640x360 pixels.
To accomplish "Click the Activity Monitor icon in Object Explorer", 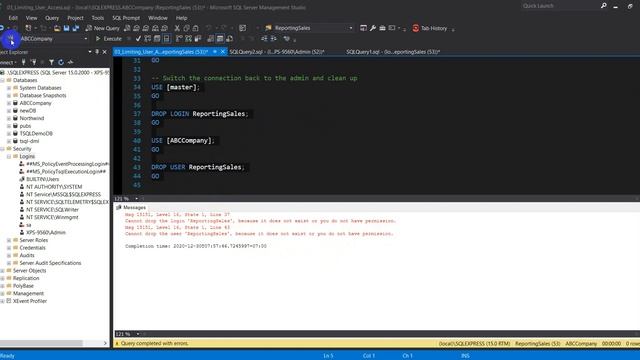I will coord(71,62).
